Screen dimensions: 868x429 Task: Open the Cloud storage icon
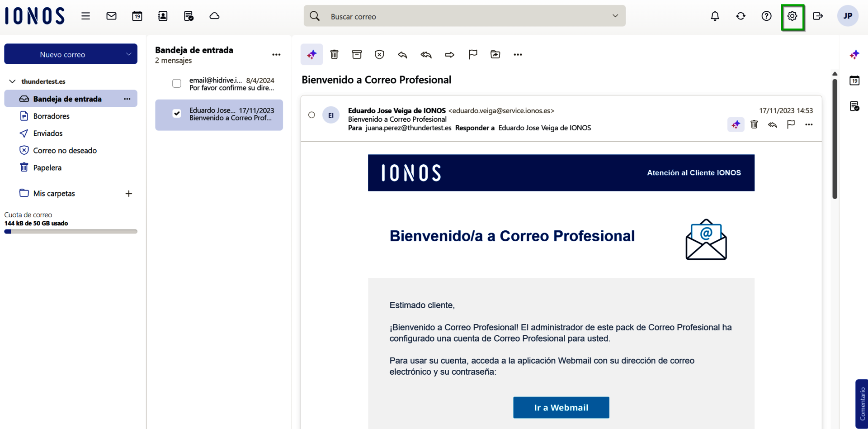point(214,16)
